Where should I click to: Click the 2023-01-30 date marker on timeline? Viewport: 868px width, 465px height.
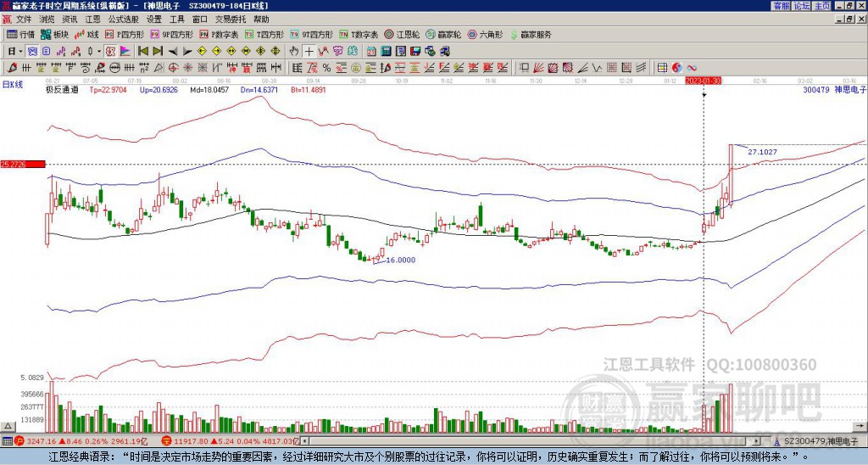pyautogui.click(x=704, y=81)
